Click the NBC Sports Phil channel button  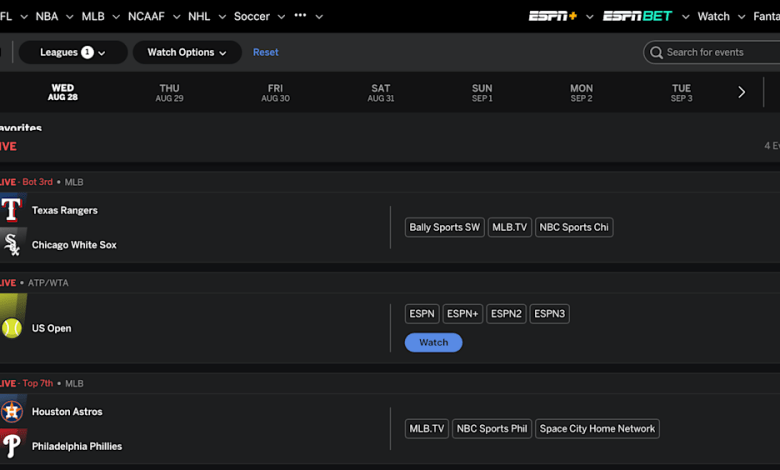point(492,429)
